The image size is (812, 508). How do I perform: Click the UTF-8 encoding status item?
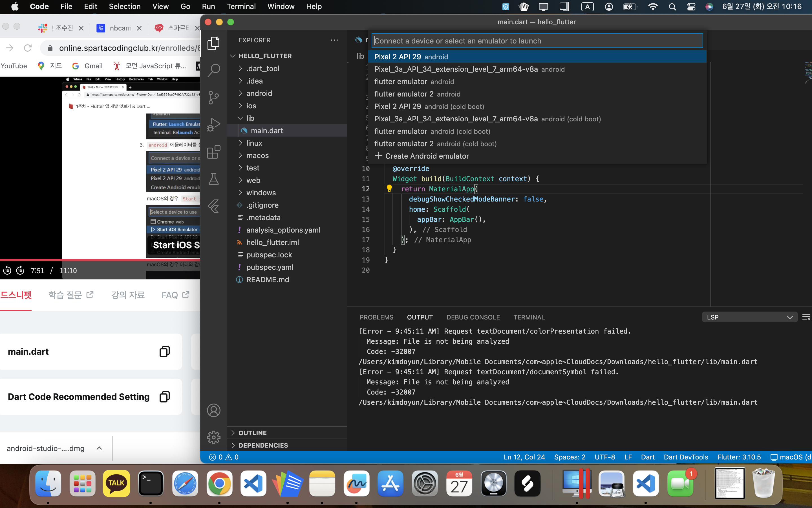pyautogui.click(x=605, y=457)
